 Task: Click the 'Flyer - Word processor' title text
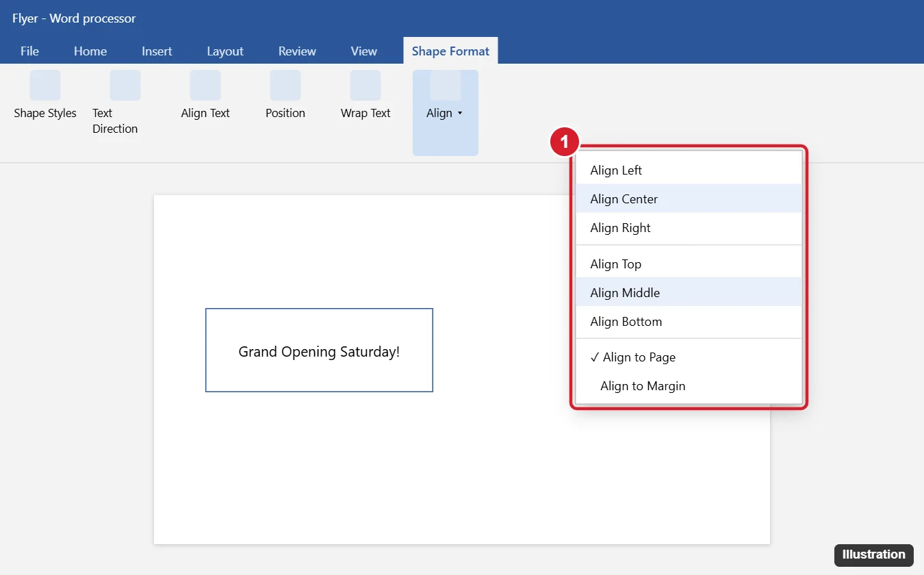(x=74, y=18)
